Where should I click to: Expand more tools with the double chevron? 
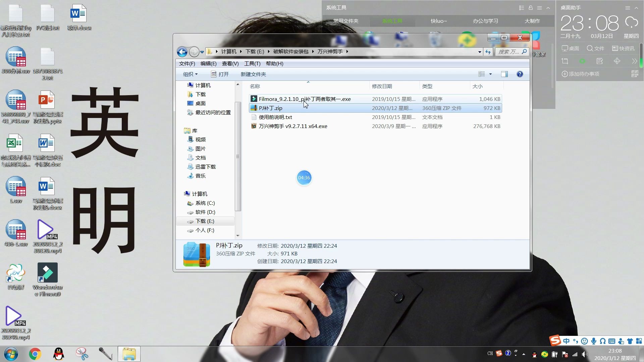(634, 61)
